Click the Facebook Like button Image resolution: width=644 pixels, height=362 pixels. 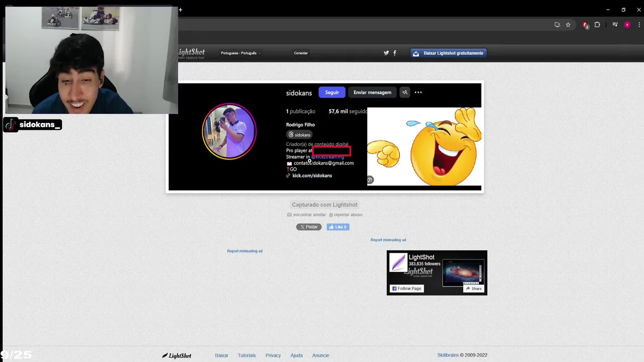click(x=338, y=227)
